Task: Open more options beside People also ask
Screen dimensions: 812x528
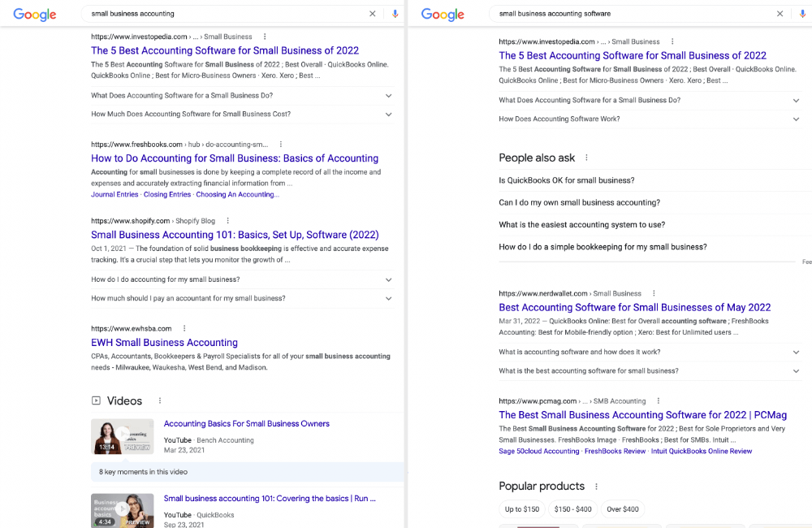Action: [586, 158]
